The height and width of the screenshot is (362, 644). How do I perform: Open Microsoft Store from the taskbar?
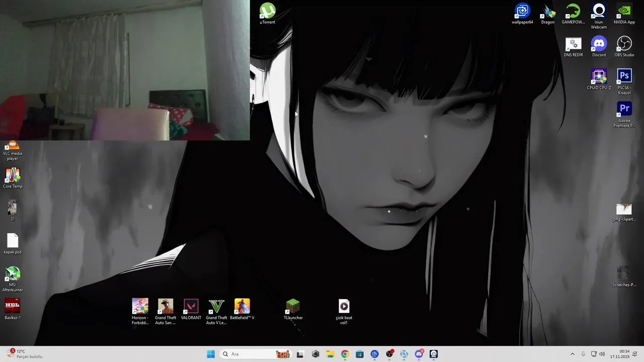[360, 354]
